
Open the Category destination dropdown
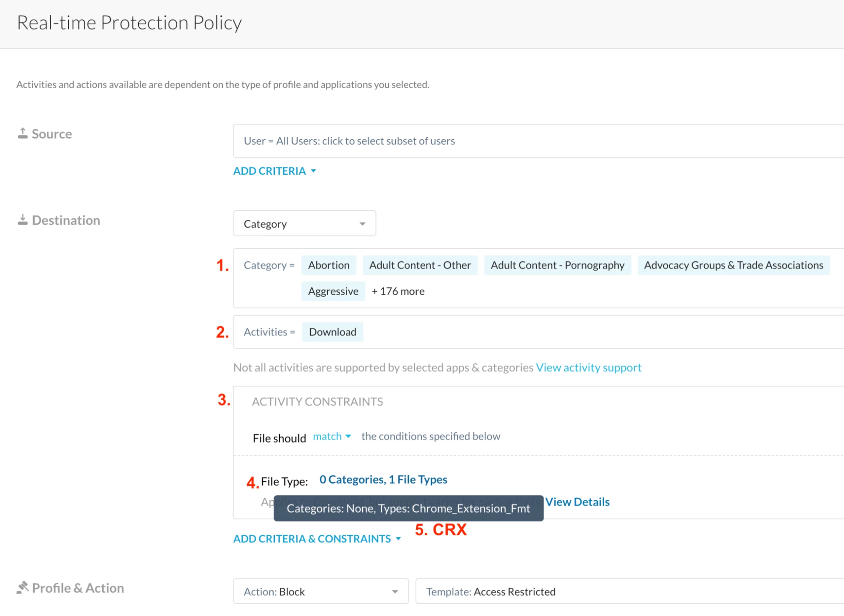click(x=304, y=223)
